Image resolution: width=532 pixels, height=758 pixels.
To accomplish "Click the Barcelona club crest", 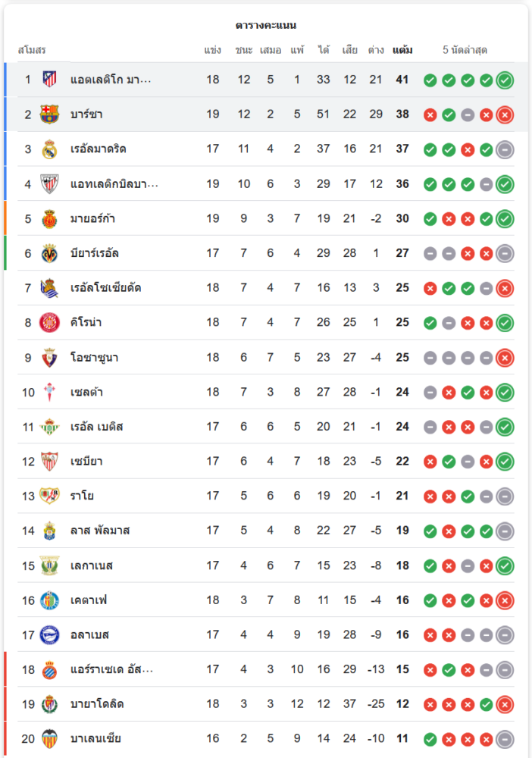I will tap(49, 114).
